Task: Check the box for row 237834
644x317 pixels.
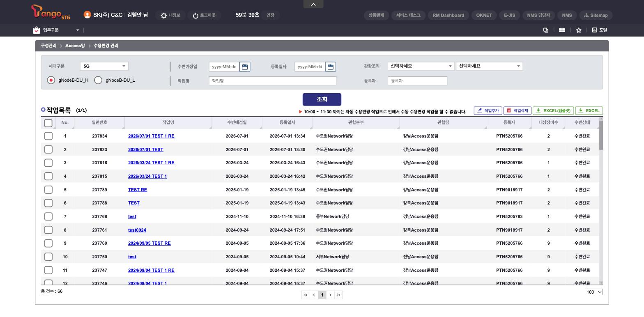Action: point(48,136)
